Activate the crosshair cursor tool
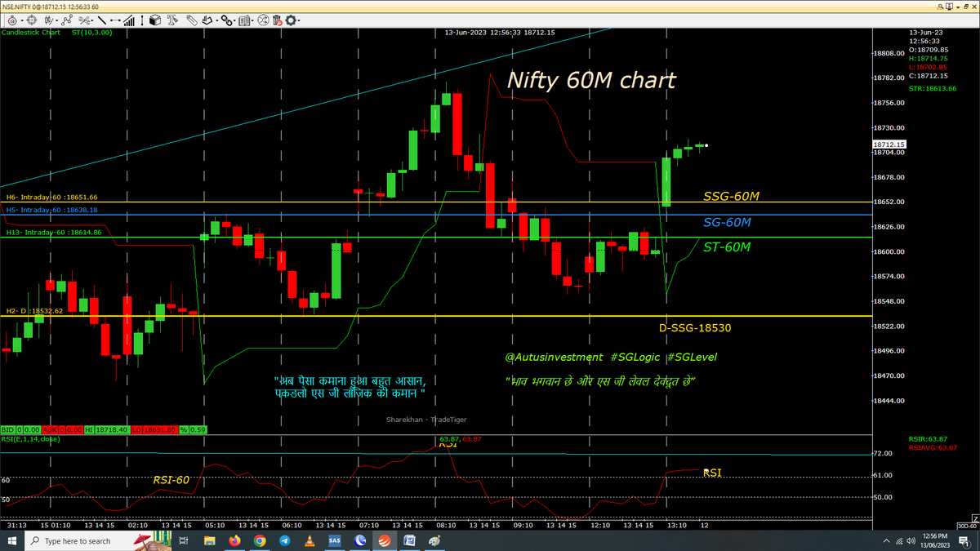 point(31,20)
